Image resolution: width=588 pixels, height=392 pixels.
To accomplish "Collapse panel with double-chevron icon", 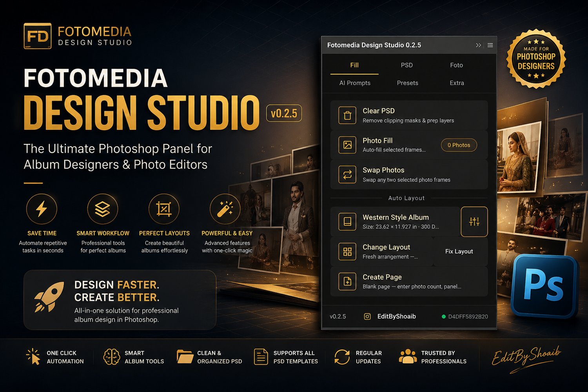I will pos(478,45).
